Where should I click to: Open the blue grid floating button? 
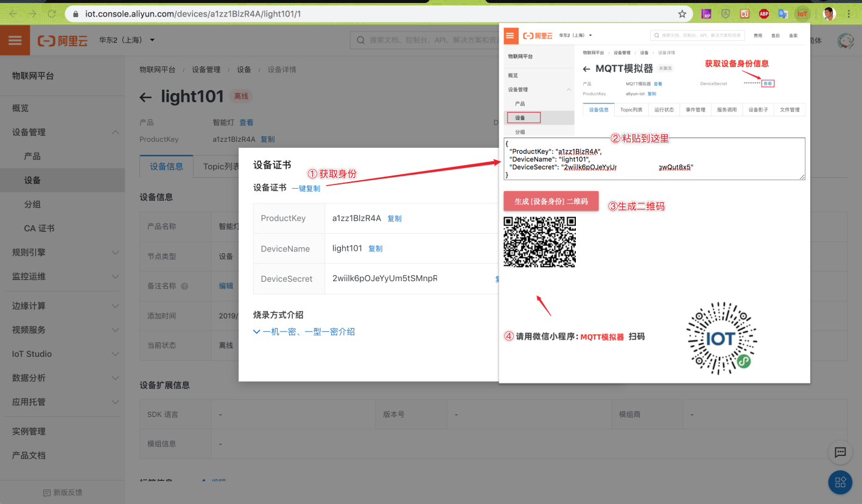point(841,482)
